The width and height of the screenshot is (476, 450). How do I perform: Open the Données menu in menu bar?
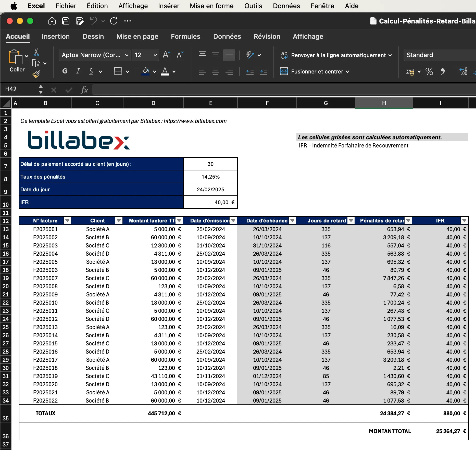click(286, 6)
